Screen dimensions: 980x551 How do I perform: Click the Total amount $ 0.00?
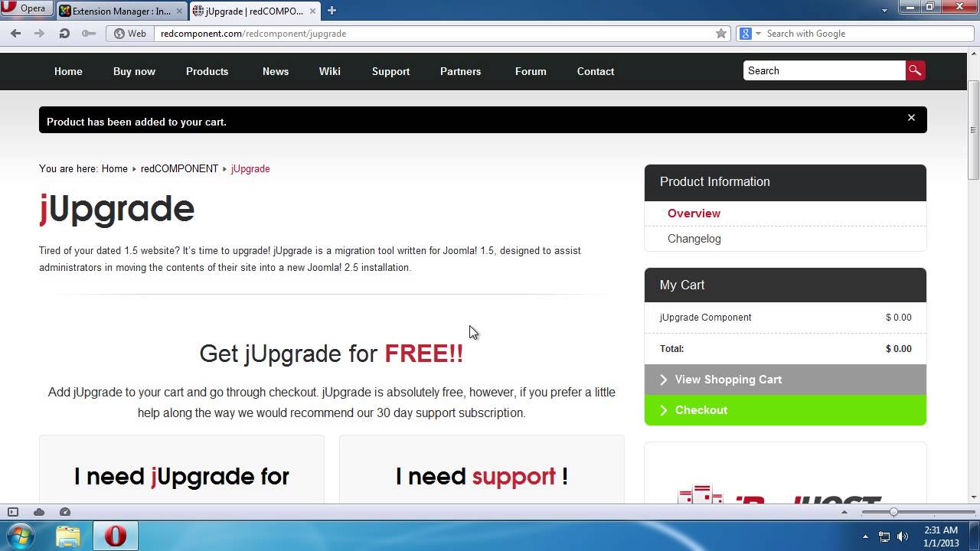[899, 349]
